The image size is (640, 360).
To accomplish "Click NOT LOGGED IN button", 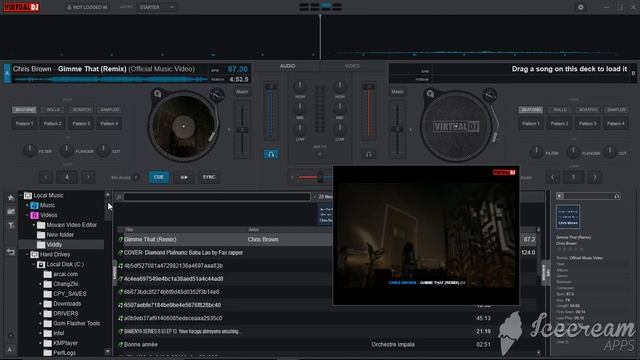I will click(x=87, y=7).
